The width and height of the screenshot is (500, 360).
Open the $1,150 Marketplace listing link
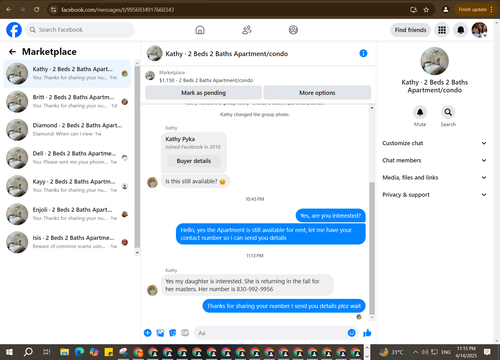[x=206, y=80]
